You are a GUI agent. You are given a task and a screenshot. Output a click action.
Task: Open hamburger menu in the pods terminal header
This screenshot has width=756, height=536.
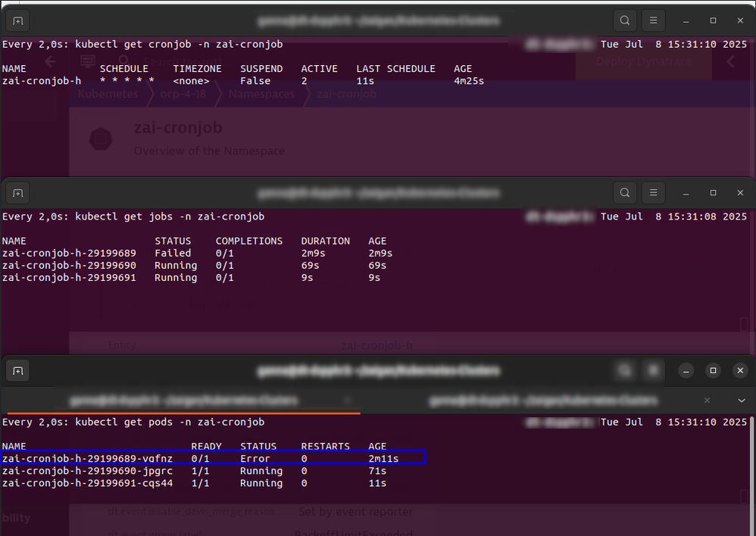coord(653,371)
